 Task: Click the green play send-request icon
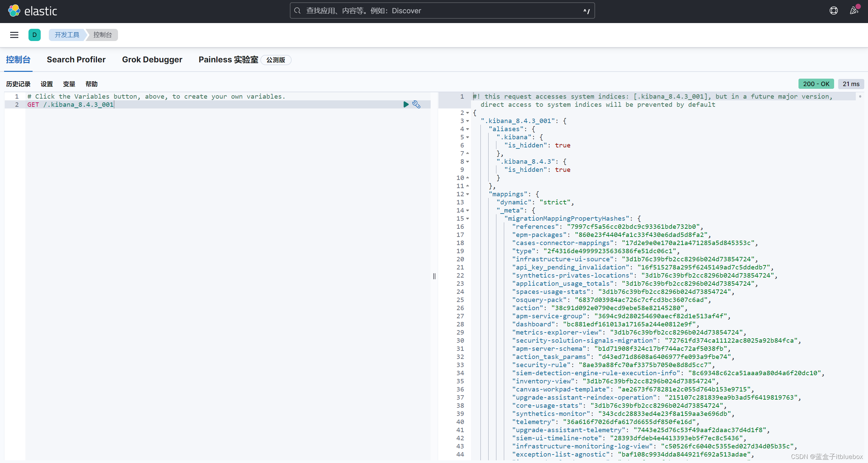coord(406,104)
